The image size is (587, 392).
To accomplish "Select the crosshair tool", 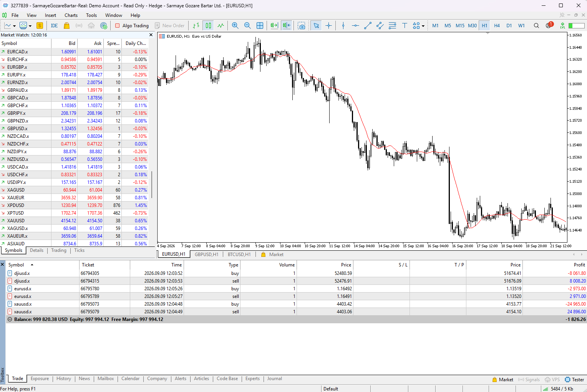I will point(328,26).
